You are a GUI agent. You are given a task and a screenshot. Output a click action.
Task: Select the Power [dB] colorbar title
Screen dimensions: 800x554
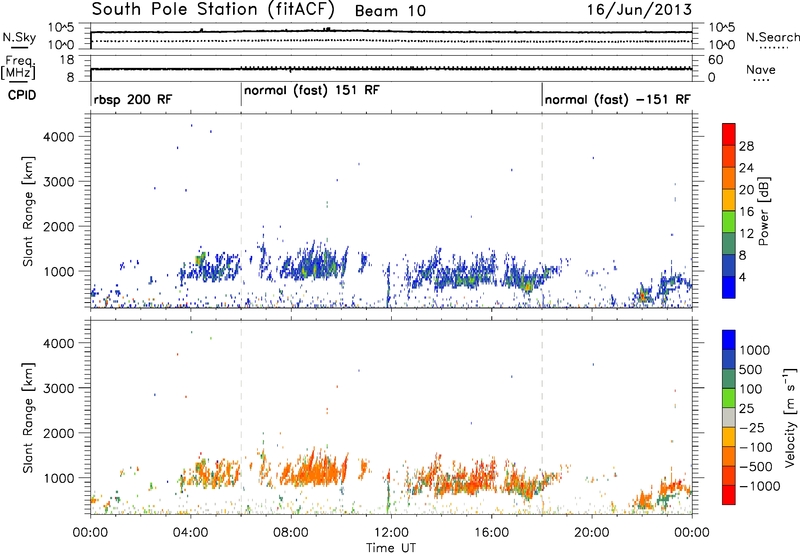(764, 211)
